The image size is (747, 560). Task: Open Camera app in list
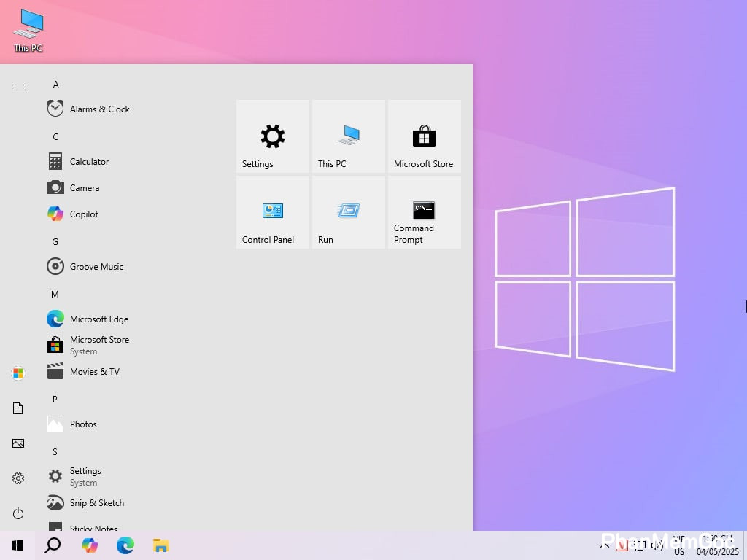click(85, 188)
